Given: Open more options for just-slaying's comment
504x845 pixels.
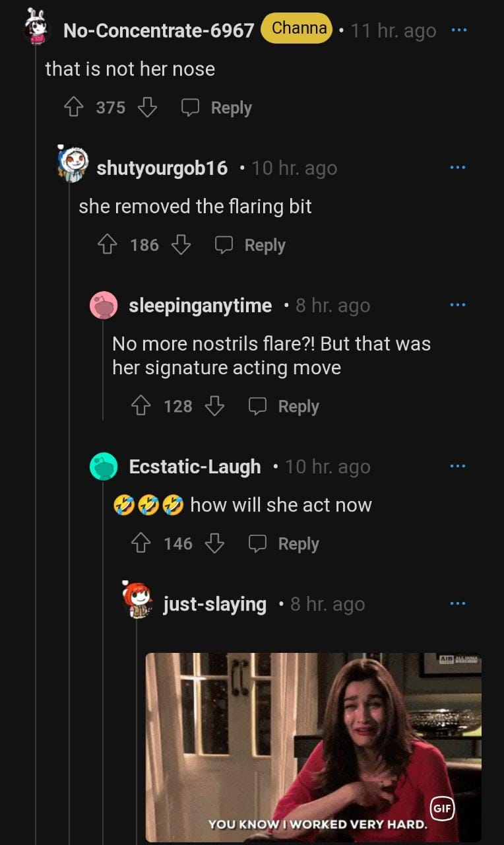Looking at the screenshot, I should tap(457, 604).
